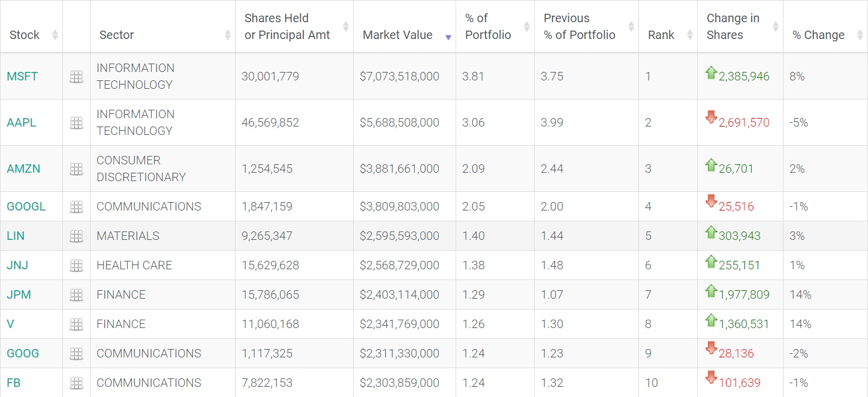
Task: Click the grid icon next to FB
Action: click(x=76, y=383)
